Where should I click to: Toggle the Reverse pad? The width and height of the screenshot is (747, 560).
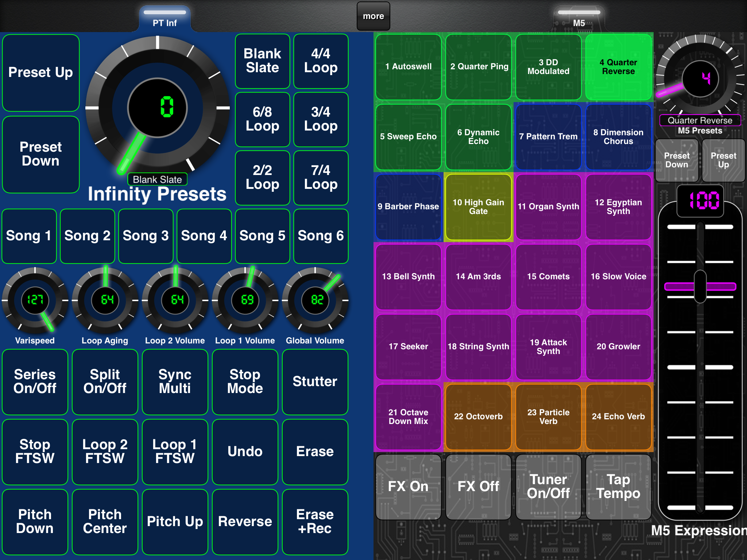[x=245, y=522]
